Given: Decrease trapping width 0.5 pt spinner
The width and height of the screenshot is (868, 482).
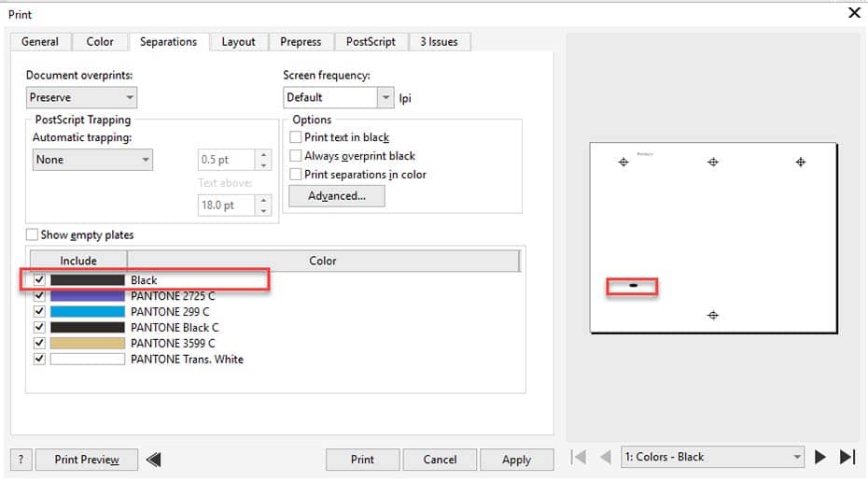Looking at the screenshot, I should point(263,165).
